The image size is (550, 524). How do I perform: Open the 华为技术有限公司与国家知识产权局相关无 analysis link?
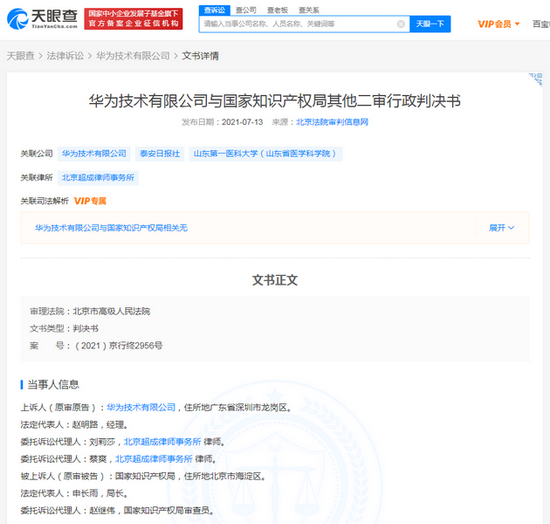coord(111,228)
